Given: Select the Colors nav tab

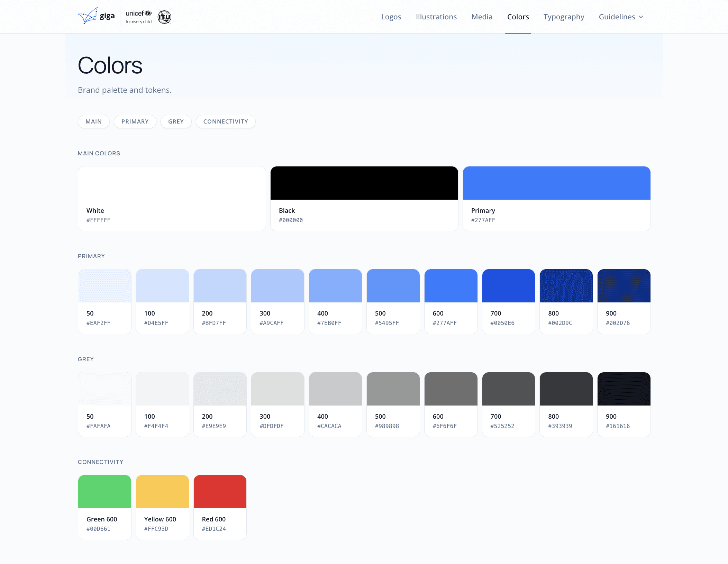Looking at the screenshot, I should click(518, 17).
